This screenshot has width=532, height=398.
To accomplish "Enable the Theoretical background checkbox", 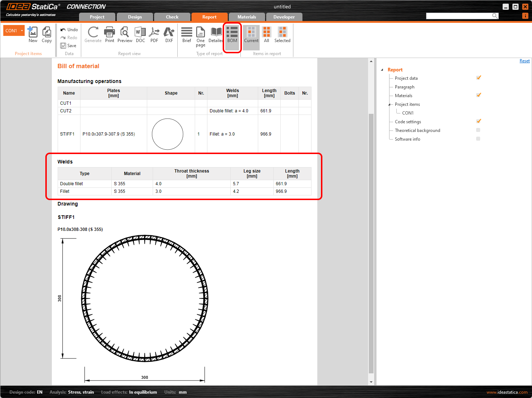I will tap(478, 130).
